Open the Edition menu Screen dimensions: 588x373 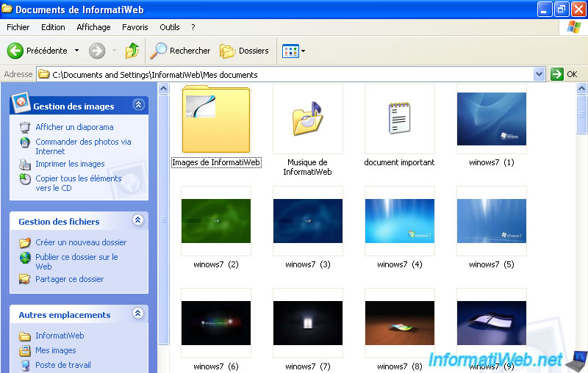[53, 27]
